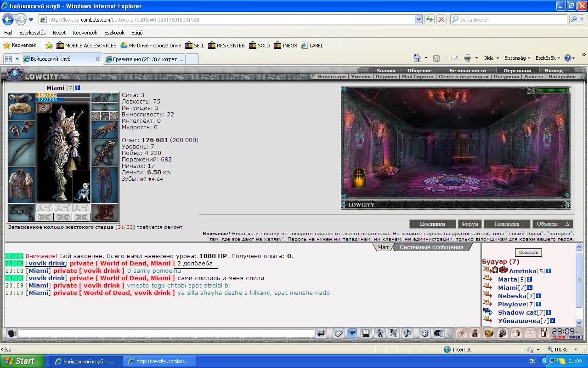Open the helmet equipment slot
Screen dimensions: 588x368
22,107
